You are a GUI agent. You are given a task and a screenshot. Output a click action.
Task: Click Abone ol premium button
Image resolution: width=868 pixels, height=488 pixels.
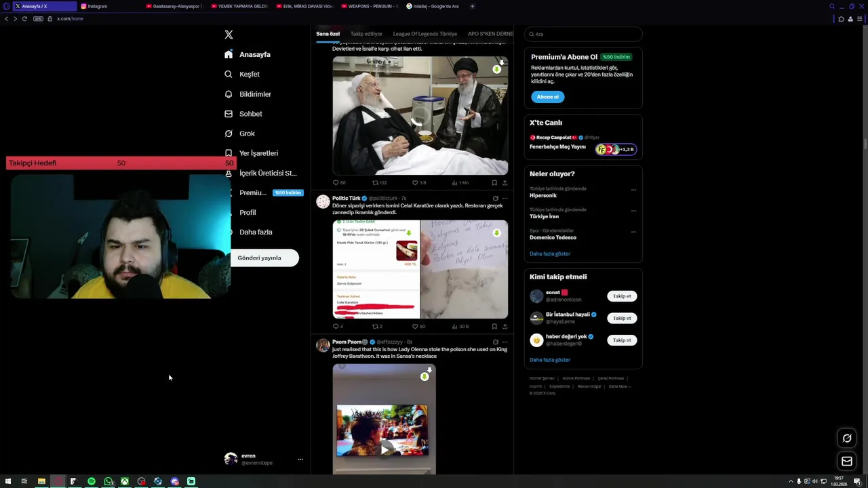(548, 97)
